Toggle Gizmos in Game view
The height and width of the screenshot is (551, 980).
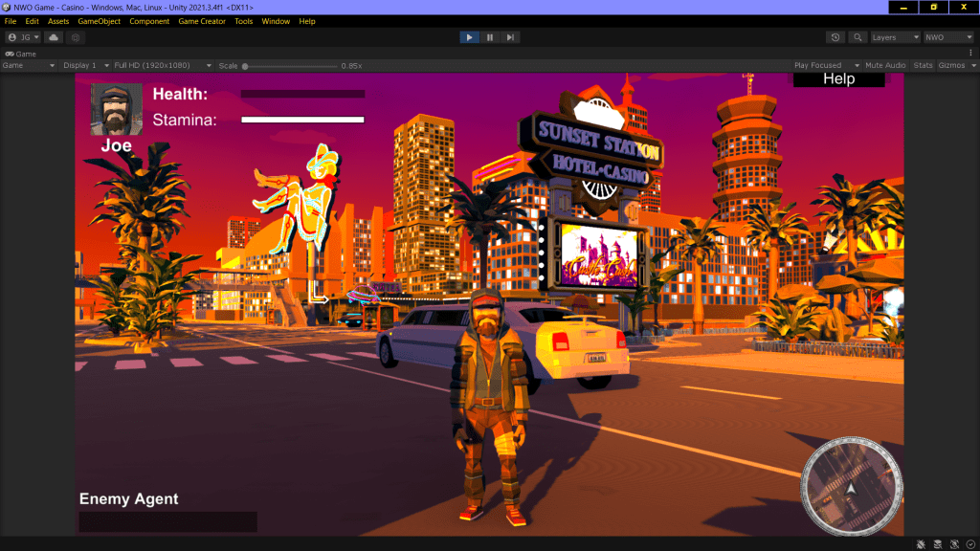coord(951,66)
